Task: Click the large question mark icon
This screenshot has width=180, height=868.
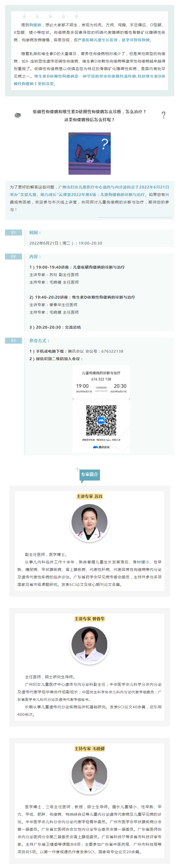Action: [163, 115]
